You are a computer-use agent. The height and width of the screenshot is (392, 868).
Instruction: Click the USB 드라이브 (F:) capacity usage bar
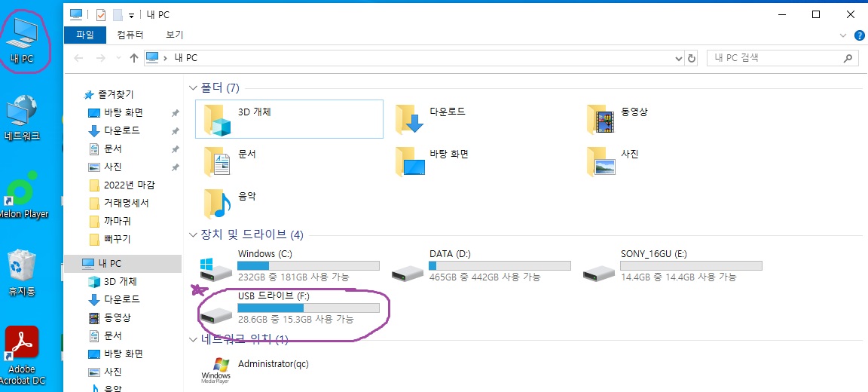tap(308, 308)
